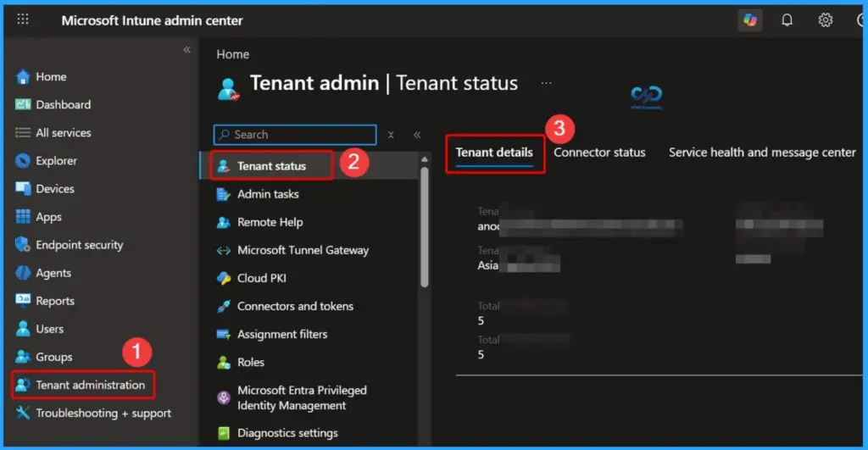Image resolution: width=868 pixels, height=450 pixels.
Task: Collapse the Tenant admin menu pane
Action: [417, 135]
